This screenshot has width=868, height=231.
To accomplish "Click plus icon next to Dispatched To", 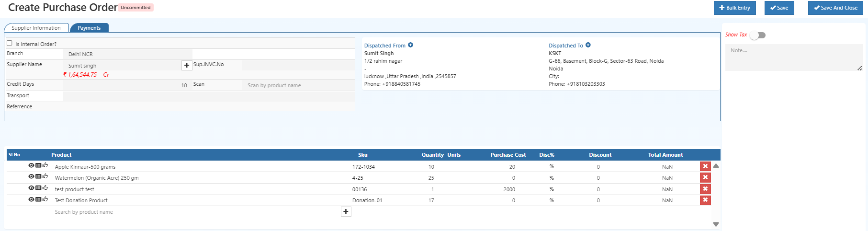I will coord(588,45).
